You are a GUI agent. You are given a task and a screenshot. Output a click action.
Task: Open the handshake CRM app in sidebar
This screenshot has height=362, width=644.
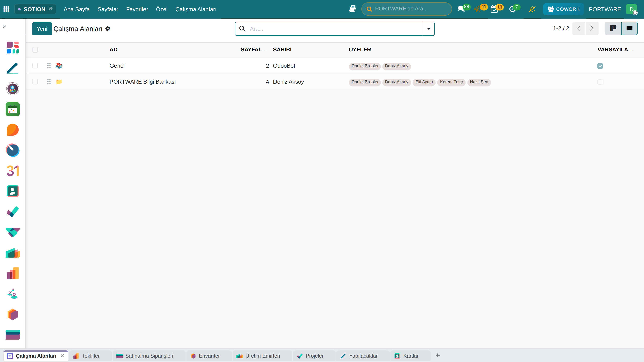(12, 232)
